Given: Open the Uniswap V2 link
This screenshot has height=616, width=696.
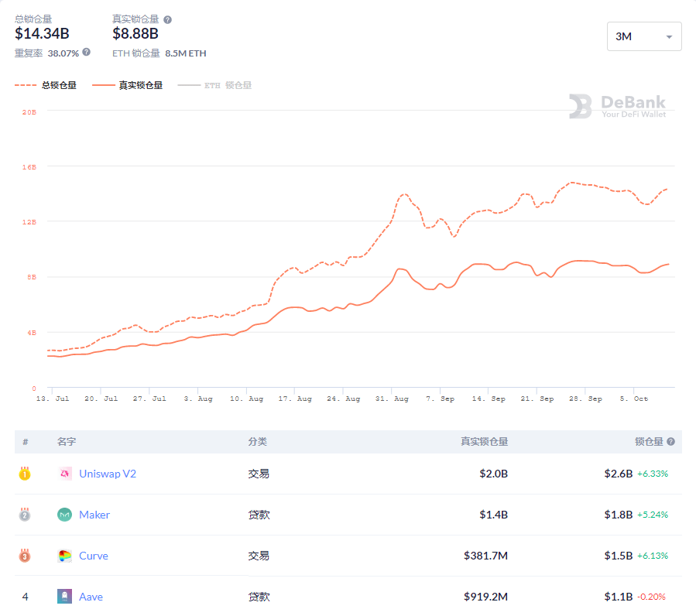Looking at the screenshot, I should pyautogui.click(x=108, y=474).
